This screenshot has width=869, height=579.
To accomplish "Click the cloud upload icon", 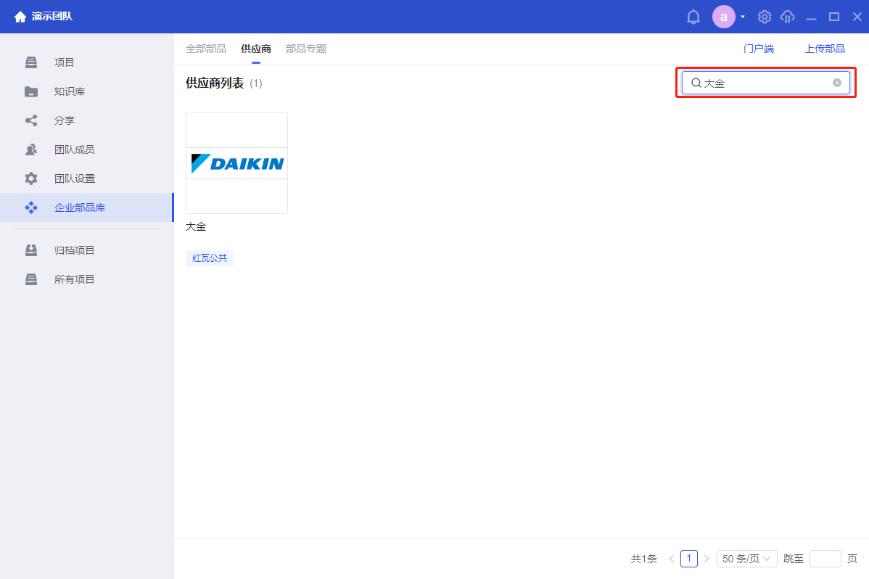I will 788,17.
